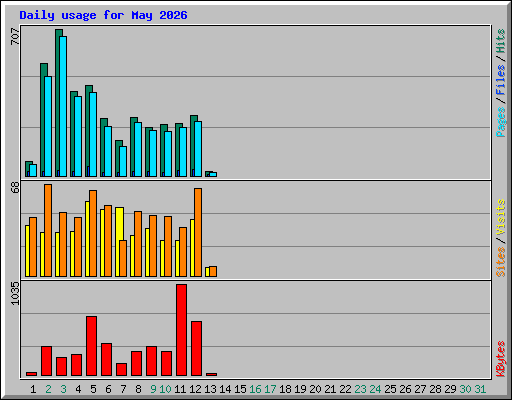This screenshot has width=512, height=400.
Task: Click day 31 on the x-axis
Action: [480, 389]
